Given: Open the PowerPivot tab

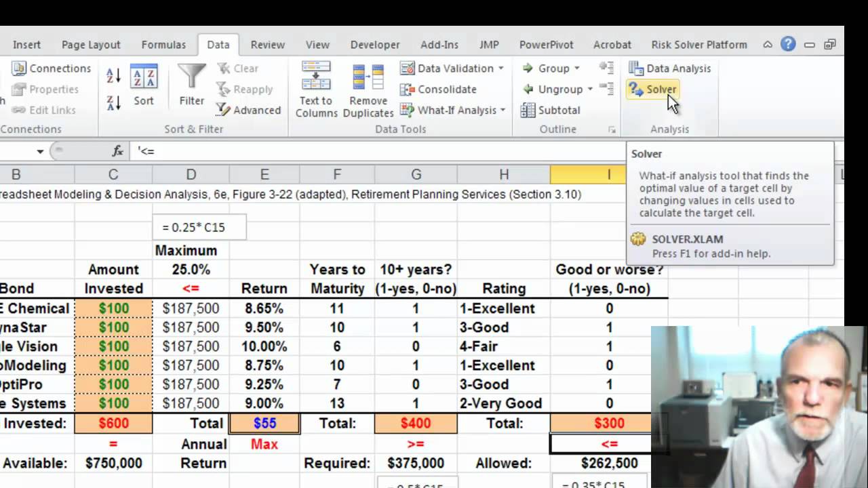Looking at the screenshot, I should [547, 44].
